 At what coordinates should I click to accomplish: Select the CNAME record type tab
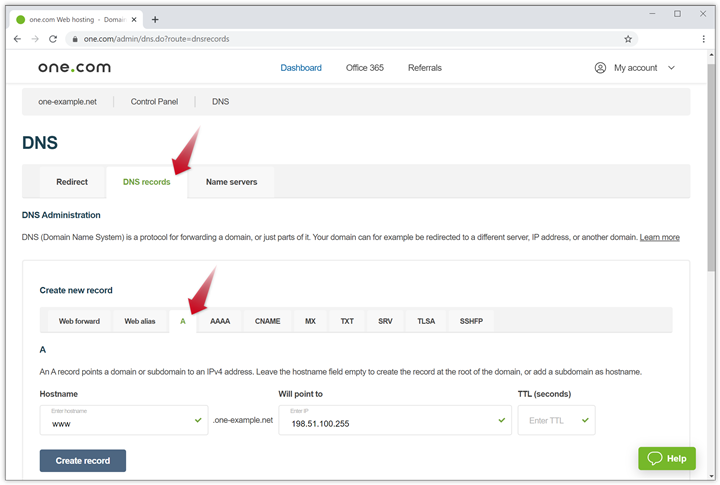pos(267,321)
